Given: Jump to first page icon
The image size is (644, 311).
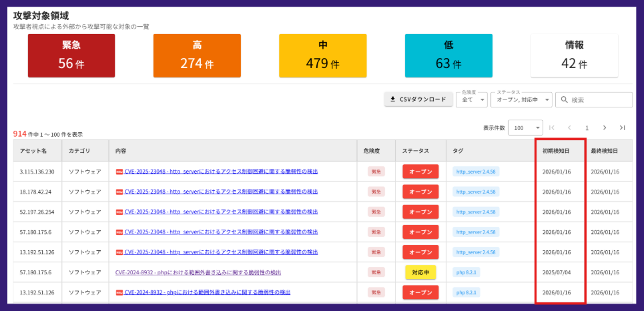Looking at the screenshot, I should tap(552, 127).
